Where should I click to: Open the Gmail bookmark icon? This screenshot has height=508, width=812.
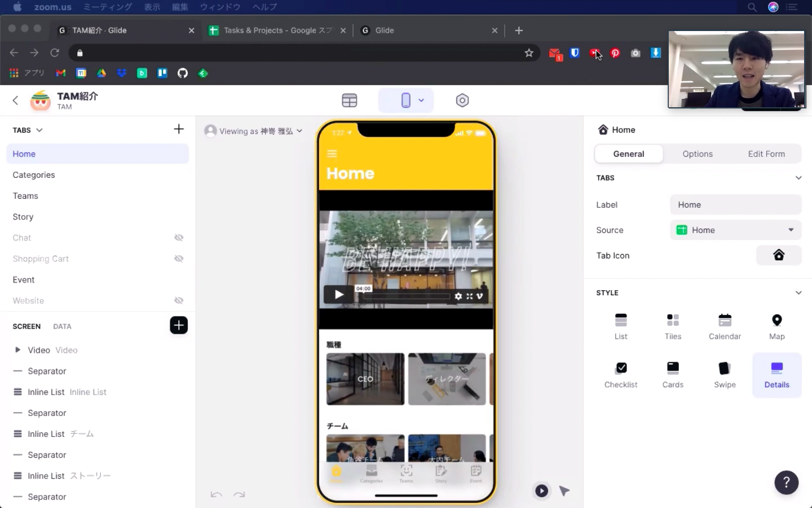[61, 73]
